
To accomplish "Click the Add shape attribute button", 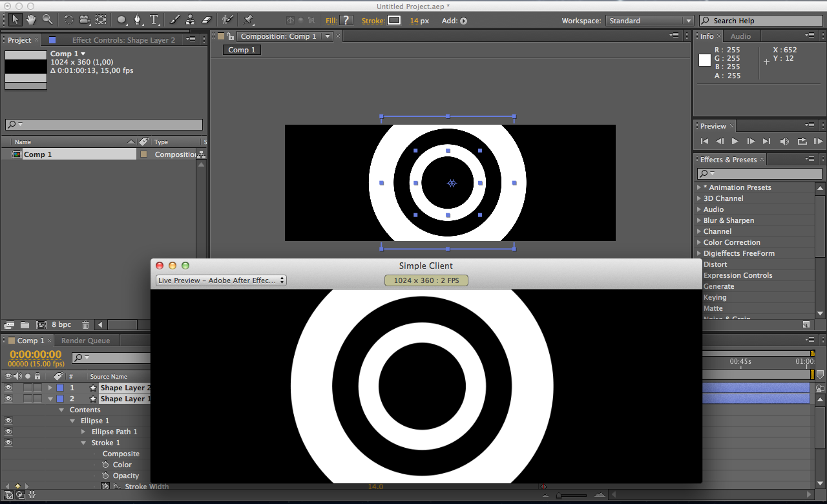I will click(x=463, y=21).
